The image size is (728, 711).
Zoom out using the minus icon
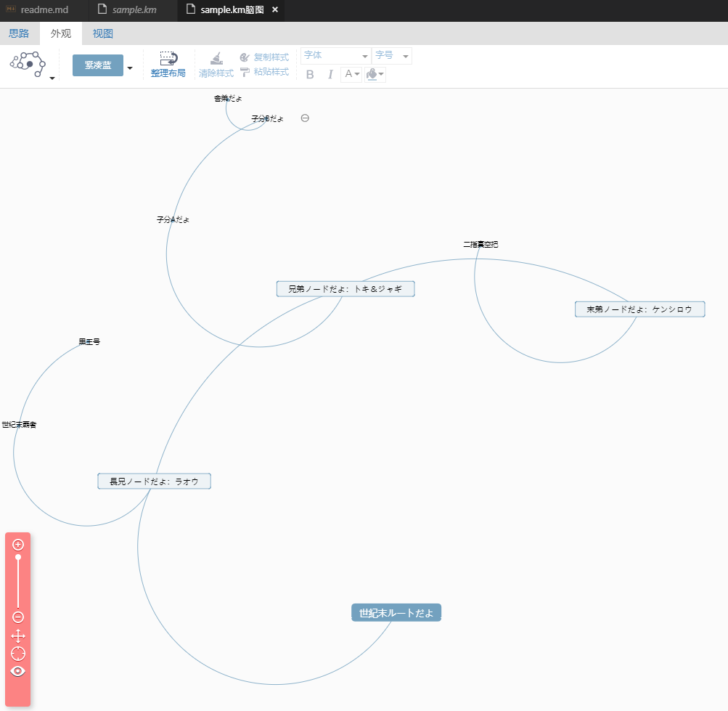click(18, 617)
